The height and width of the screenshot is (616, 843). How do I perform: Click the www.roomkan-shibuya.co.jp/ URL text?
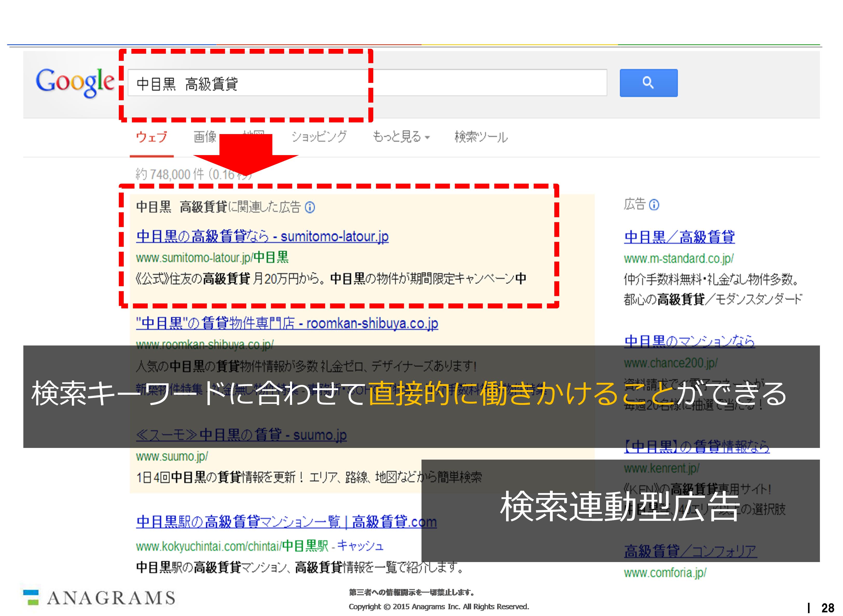coord(205,344)
